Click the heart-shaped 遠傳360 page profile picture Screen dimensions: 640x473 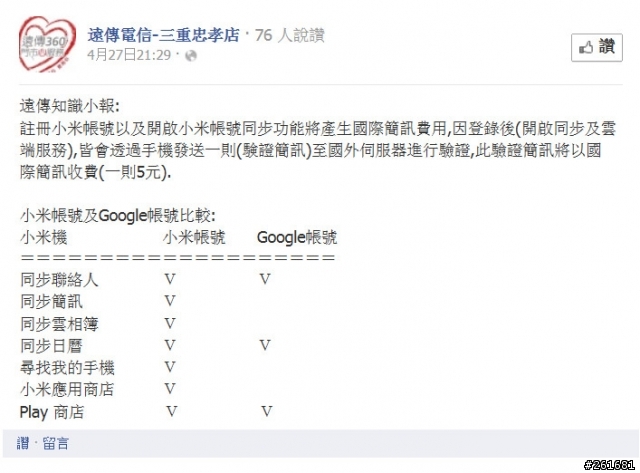tap(47, 44)
